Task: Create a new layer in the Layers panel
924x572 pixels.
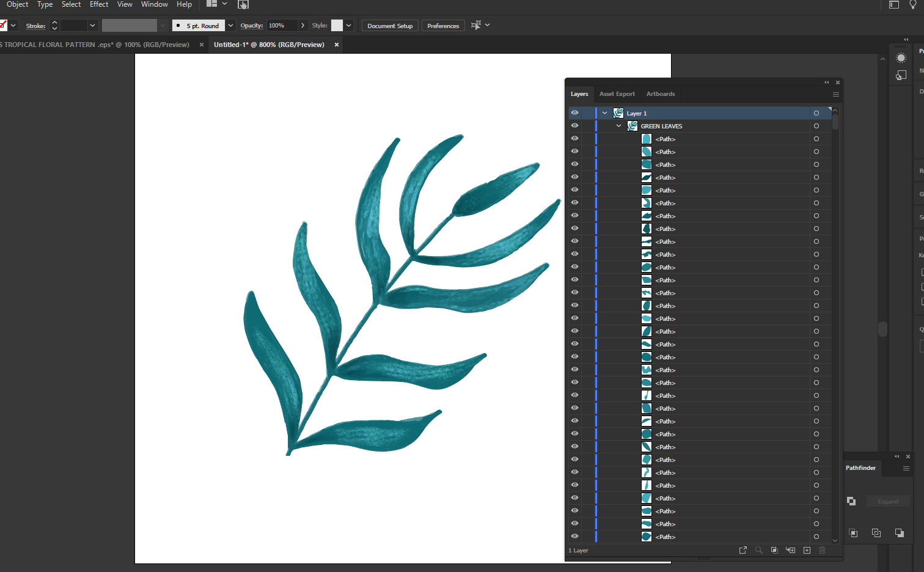Action: click(x=807, y=550)
